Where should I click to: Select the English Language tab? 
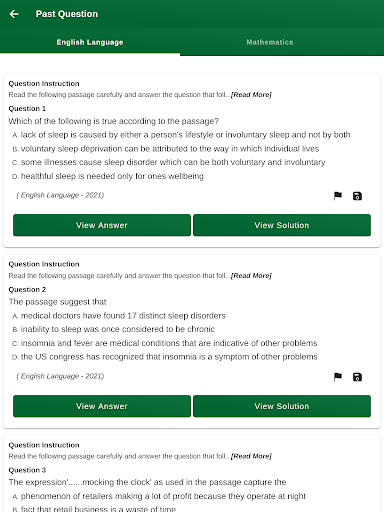pyautogui.click(x=90, y=42)
